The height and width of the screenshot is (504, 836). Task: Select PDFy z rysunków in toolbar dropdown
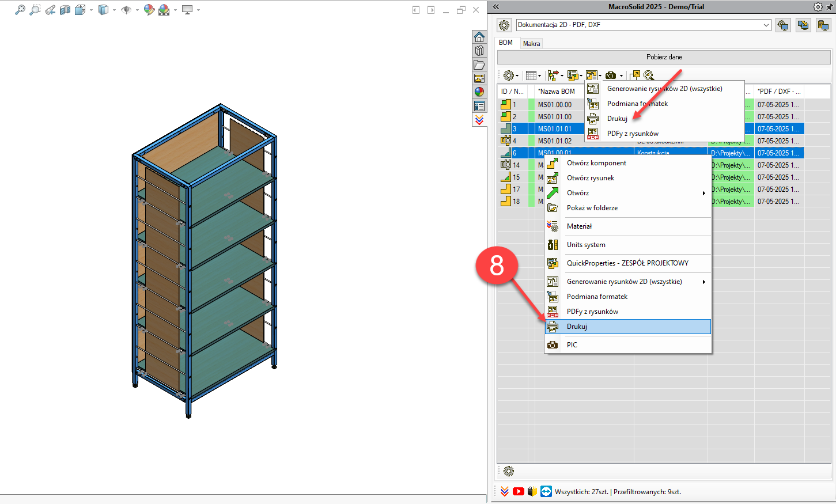point(665,134)
